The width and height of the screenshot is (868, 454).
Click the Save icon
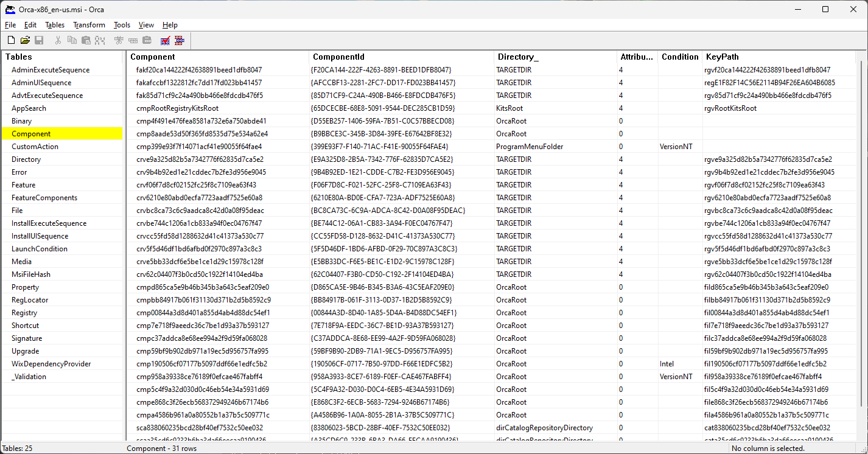coord(39,40)
